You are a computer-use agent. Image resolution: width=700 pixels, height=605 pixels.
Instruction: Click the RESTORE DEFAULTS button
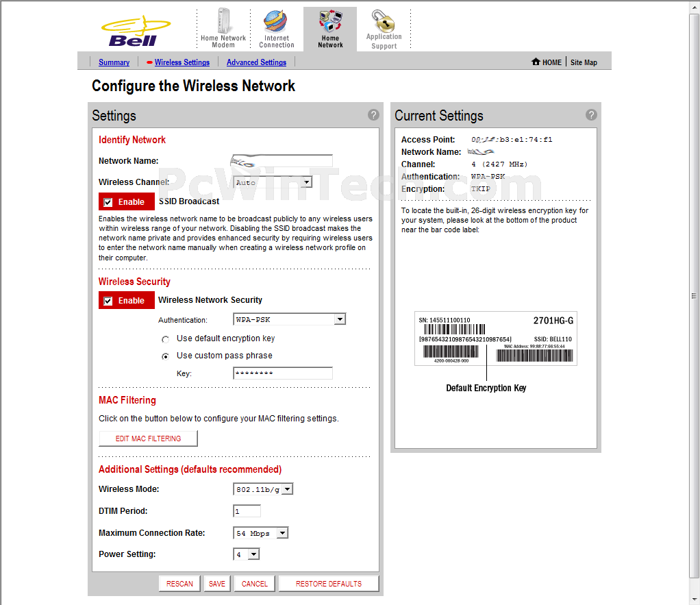[329, 584]
